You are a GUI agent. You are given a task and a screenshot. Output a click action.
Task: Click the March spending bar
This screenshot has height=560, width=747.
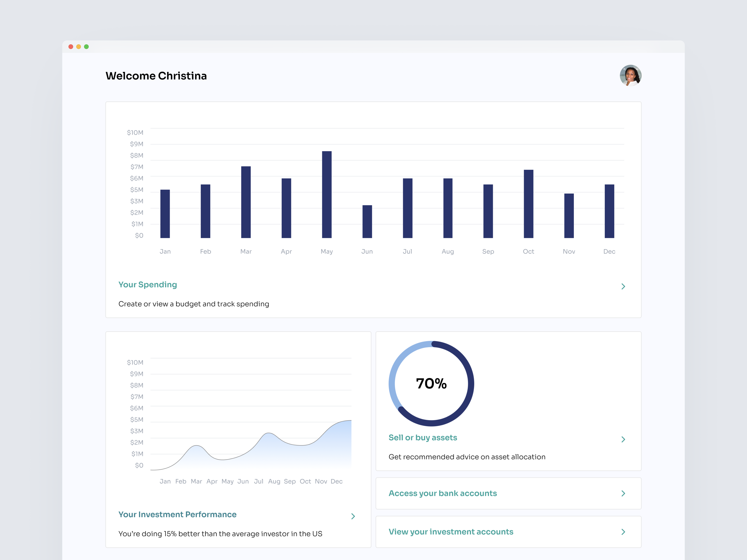coord(246,202)
